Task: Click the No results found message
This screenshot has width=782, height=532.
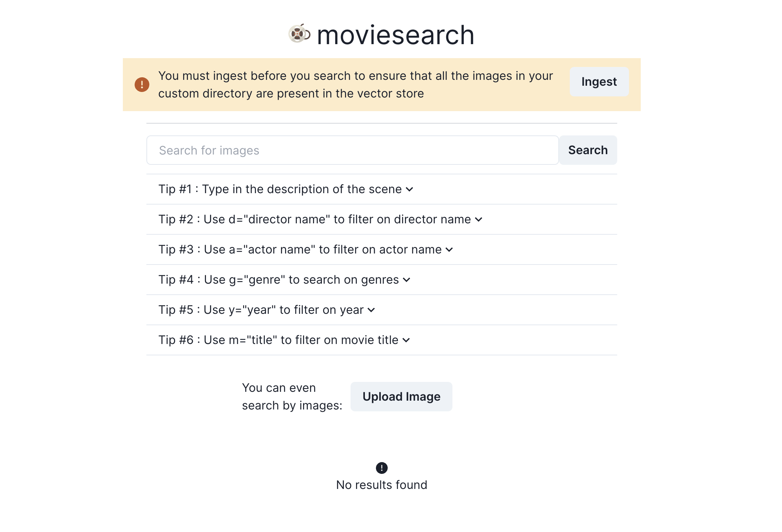Action: pos(381,485)
